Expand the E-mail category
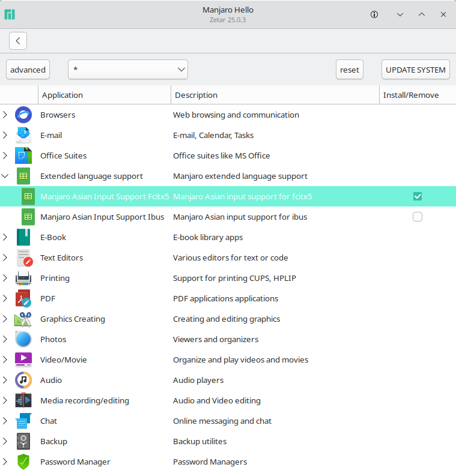 point(5,135)
